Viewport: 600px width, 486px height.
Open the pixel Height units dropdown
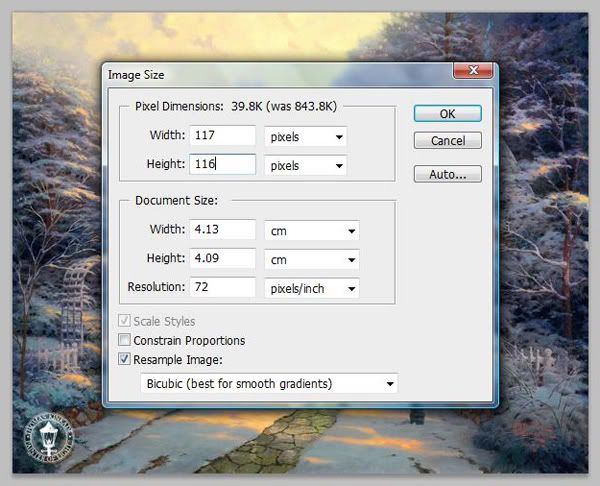tap(305, 166)
